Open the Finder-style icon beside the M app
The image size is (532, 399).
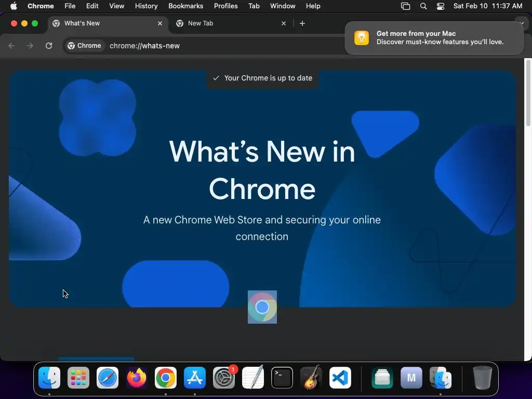441,378
